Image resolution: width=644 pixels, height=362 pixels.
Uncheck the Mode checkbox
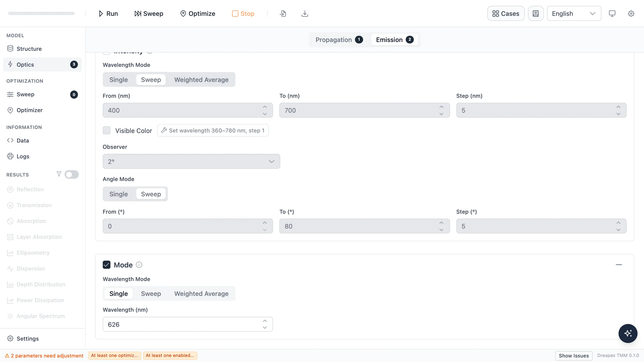tap(107, 265)
